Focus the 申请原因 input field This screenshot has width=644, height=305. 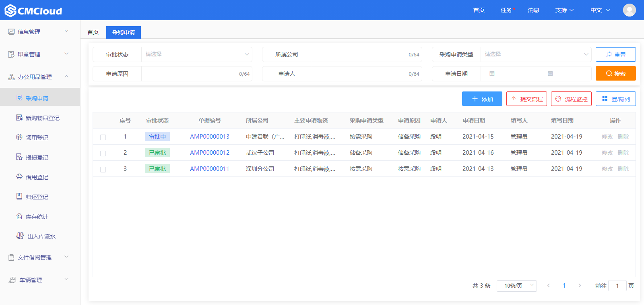(196, 74)
